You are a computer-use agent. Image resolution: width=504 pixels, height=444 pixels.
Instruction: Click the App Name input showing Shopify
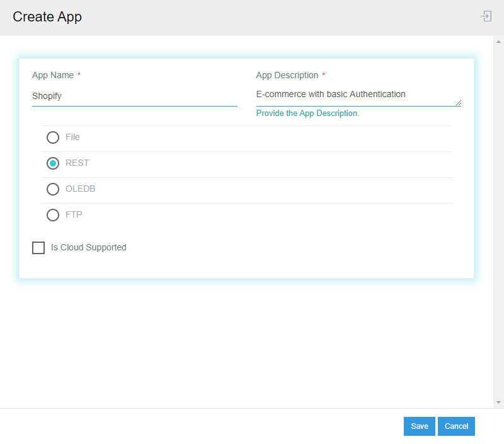(135, 96)
